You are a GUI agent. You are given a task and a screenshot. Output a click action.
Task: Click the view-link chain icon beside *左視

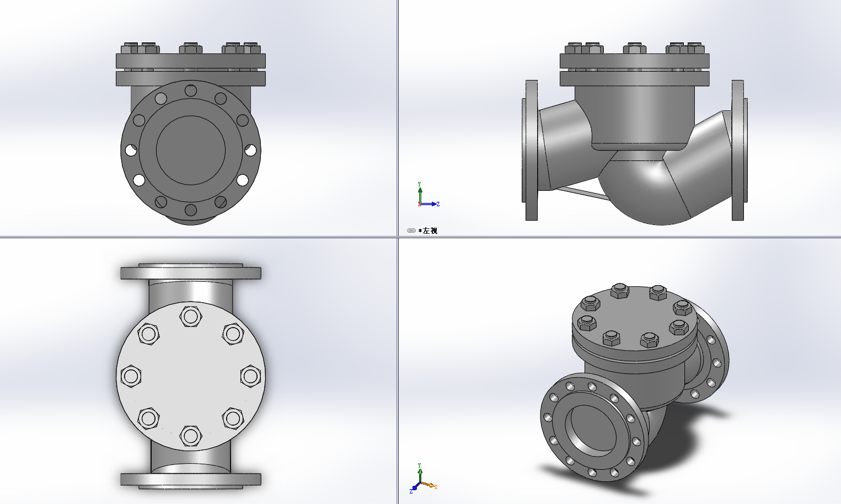point(411,230)
